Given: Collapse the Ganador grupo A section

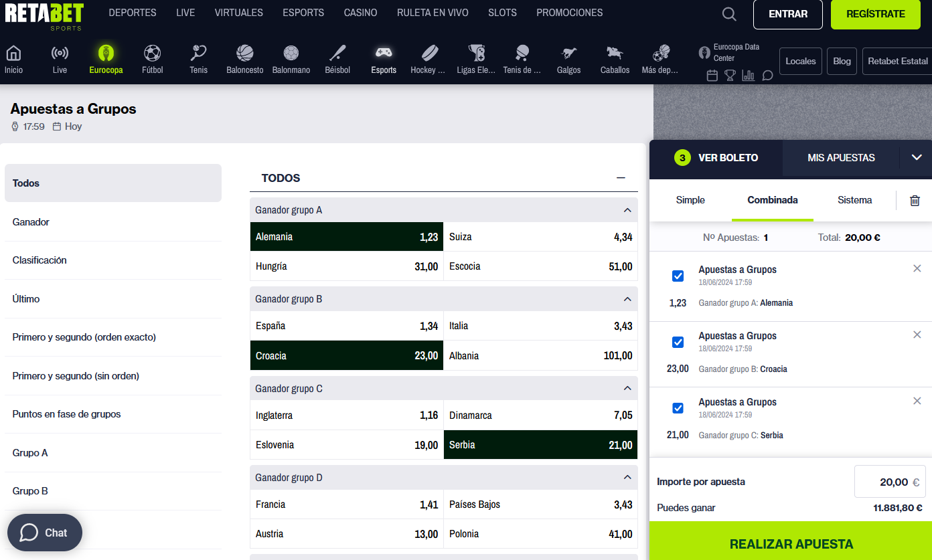Looking at the screenshot, I should coord(627,210).
